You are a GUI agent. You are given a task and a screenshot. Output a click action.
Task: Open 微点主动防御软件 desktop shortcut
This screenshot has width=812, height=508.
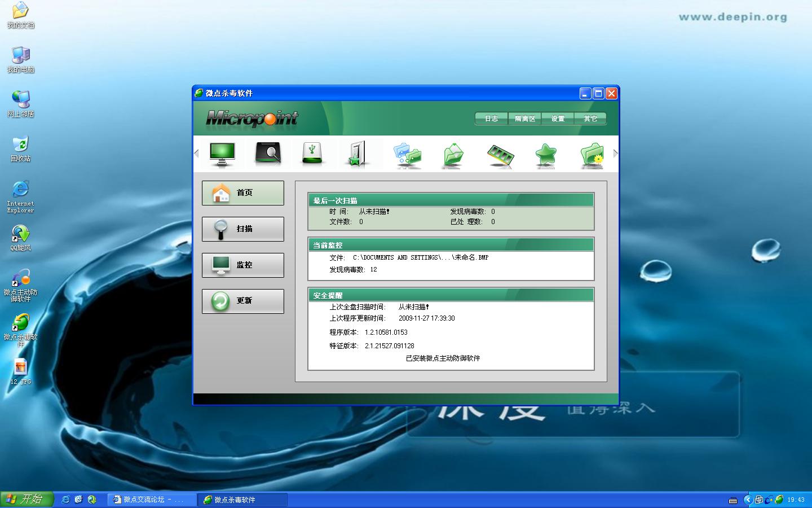[20, 286]
